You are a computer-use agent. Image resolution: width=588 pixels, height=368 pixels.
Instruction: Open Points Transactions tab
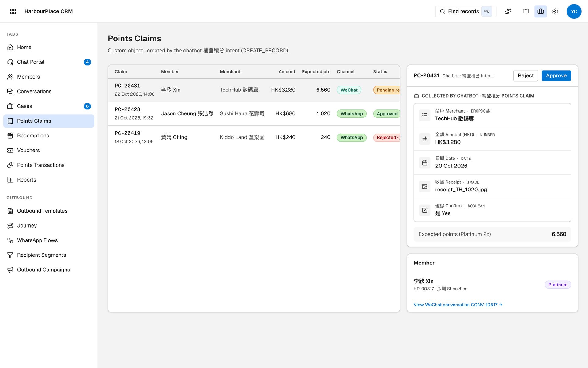[x=49, y=165]
